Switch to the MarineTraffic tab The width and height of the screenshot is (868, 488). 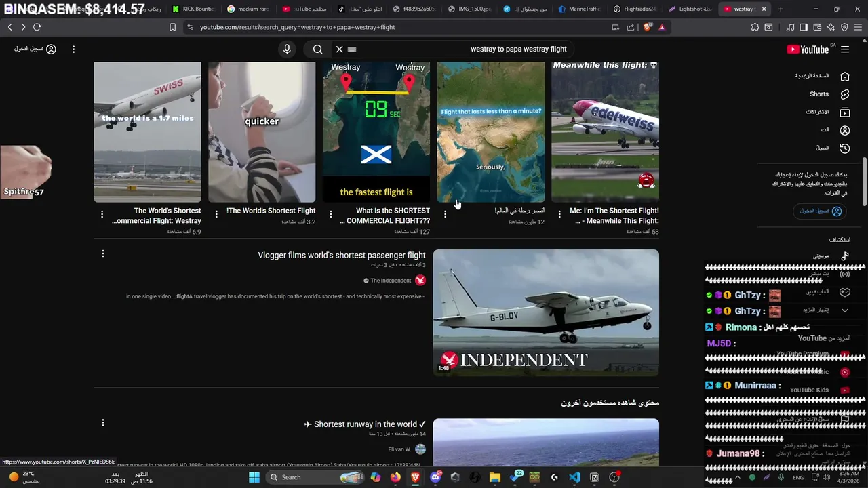point(580,9)
